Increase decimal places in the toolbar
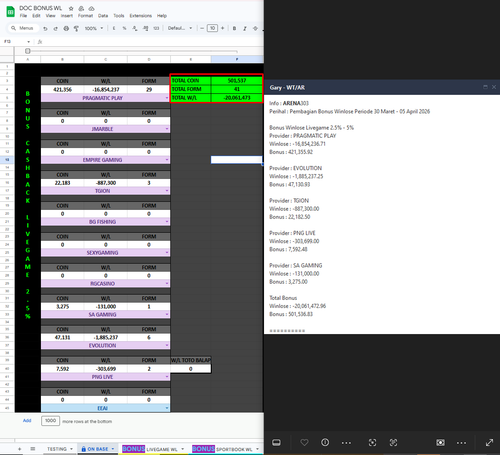The width and height of the screenshot is (500, 455). (x=145, y=28)
